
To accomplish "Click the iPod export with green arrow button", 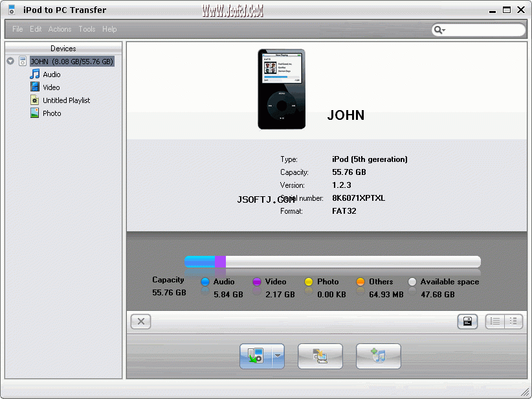I will 256,356.
